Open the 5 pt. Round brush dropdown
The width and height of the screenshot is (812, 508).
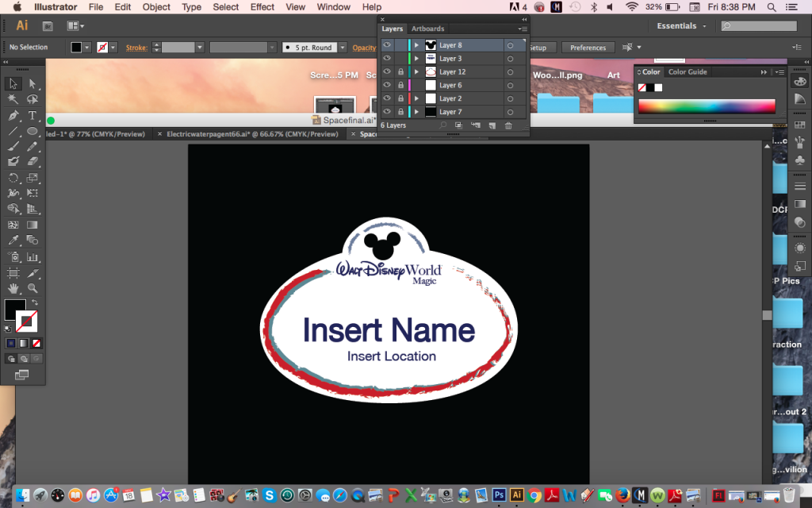(342, 48)
